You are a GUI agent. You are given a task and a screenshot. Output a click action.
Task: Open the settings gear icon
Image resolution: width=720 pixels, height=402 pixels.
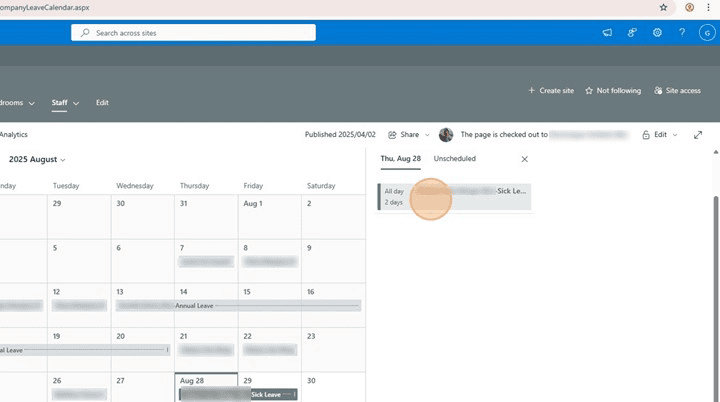click(x=657, y=33)
